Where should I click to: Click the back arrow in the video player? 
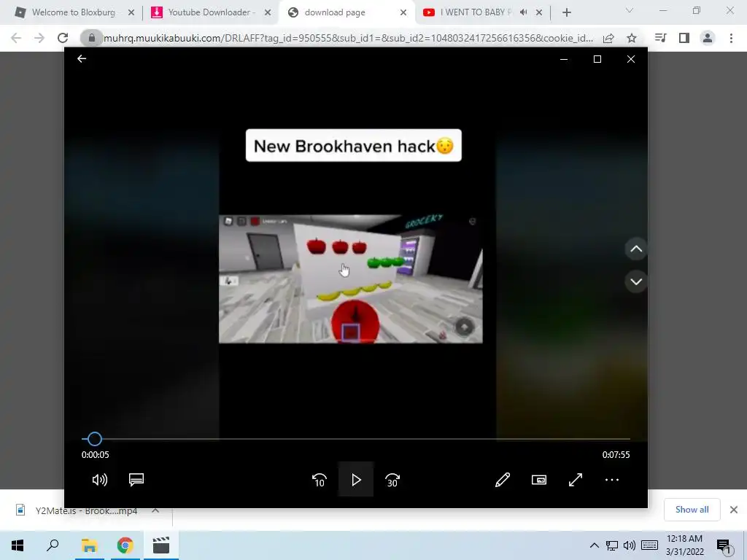tap(82, 58)
